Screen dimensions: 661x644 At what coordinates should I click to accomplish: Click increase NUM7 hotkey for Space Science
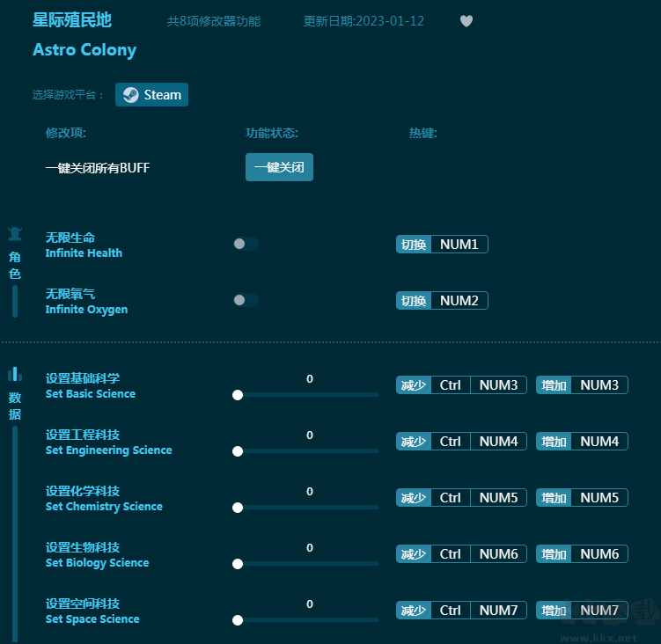tap(582, 611)
